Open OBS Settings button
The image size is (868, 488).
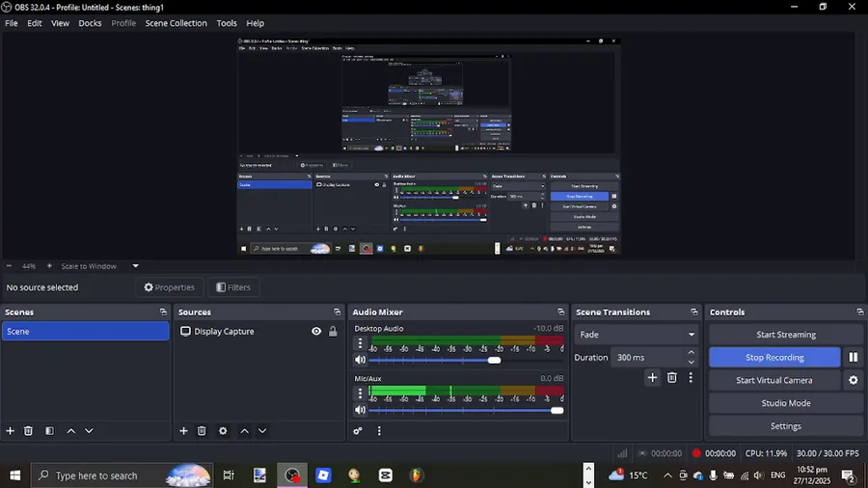point(785,426)
